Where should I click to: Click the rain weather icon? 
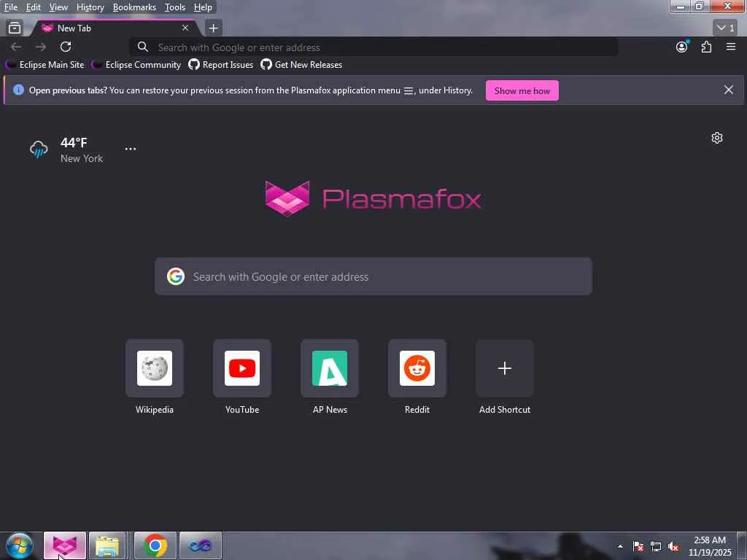(39, 149)
